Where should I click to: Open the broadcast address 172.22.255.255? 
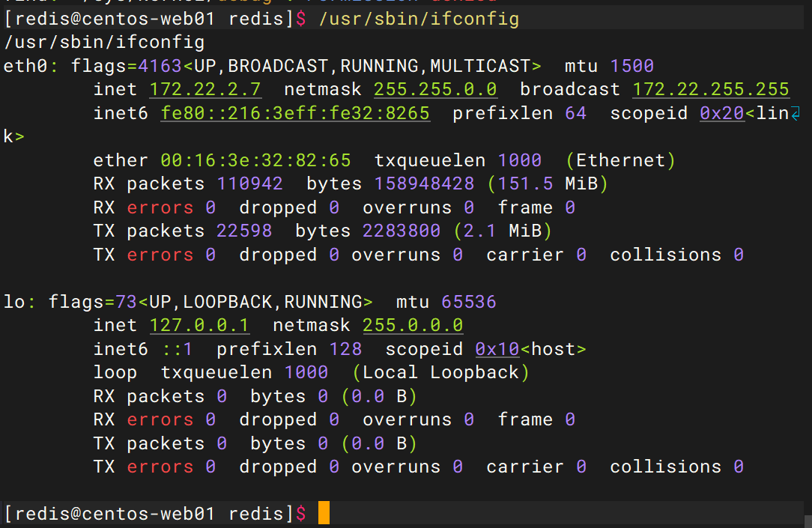pyautogui.click(x=711, y=90)
